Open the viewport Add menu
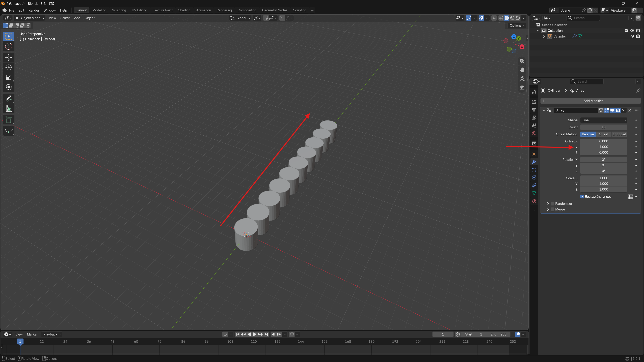This screenshot has height=362, width=644. click(77, 18)
